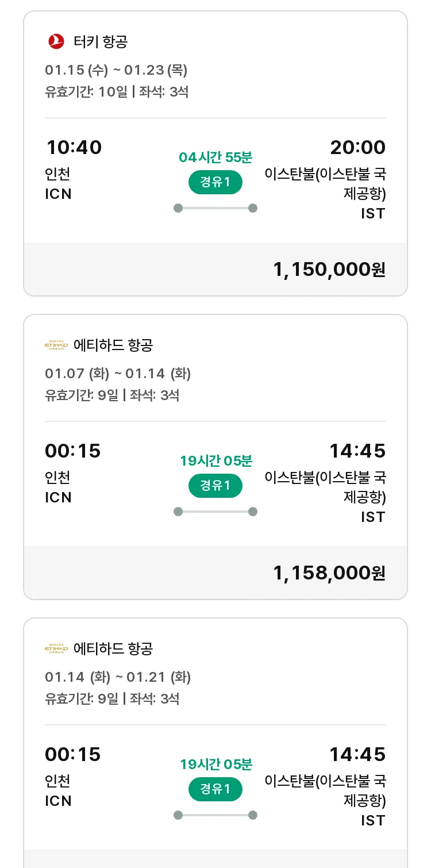Click the route line on the 01.14 Etihad card

tap(215, 815)
